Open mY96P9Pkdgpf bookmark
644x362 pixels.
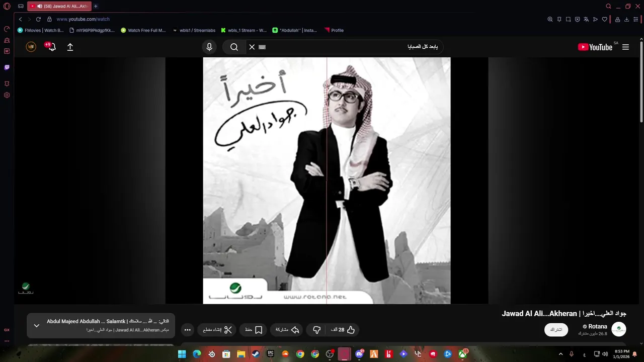[x=92, y=30]
